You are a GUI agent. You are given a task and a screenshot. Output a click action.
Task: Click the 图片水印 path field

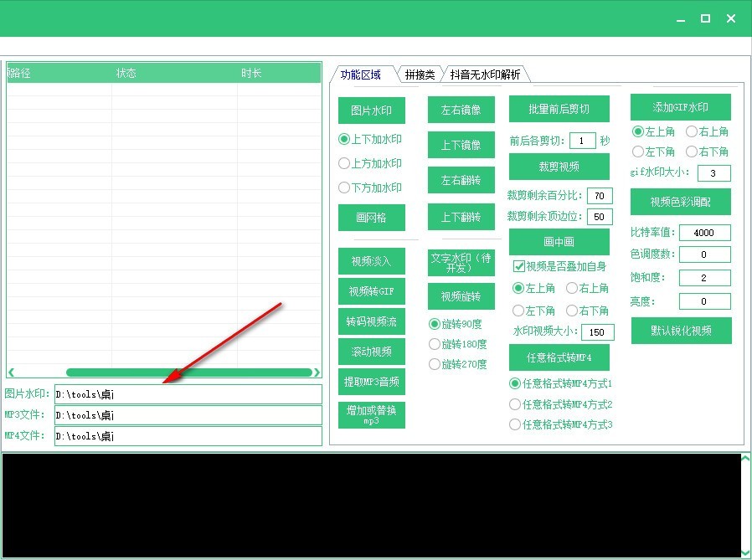(188, 394)
